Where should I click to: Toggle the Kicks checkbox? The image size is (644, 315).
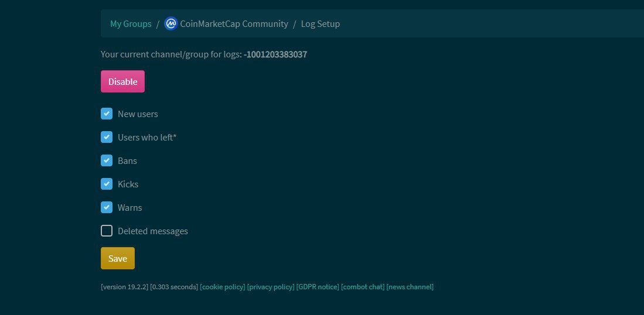coord(107,184)
